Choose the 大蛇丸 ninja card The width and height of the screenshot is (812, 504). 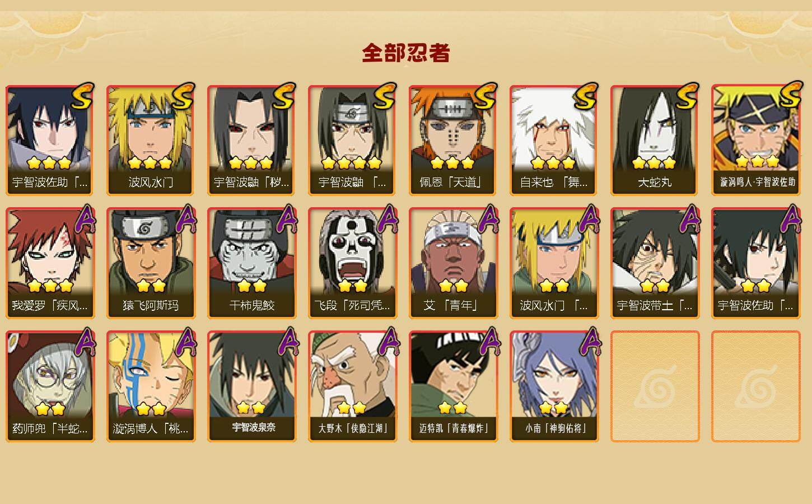click(x=655, y=140)
